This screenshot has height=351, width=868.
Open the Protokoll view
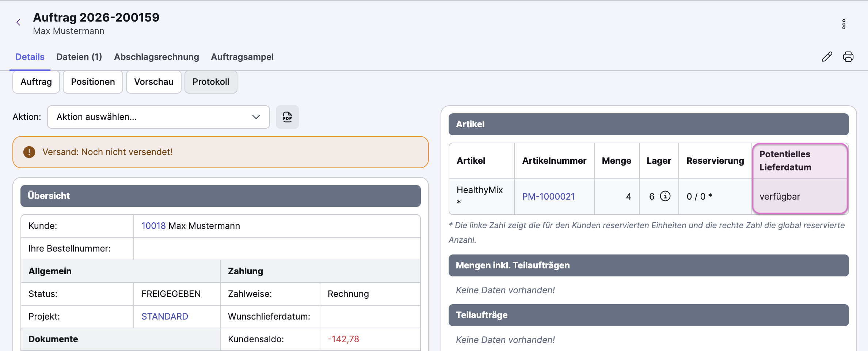coord(211,82)
